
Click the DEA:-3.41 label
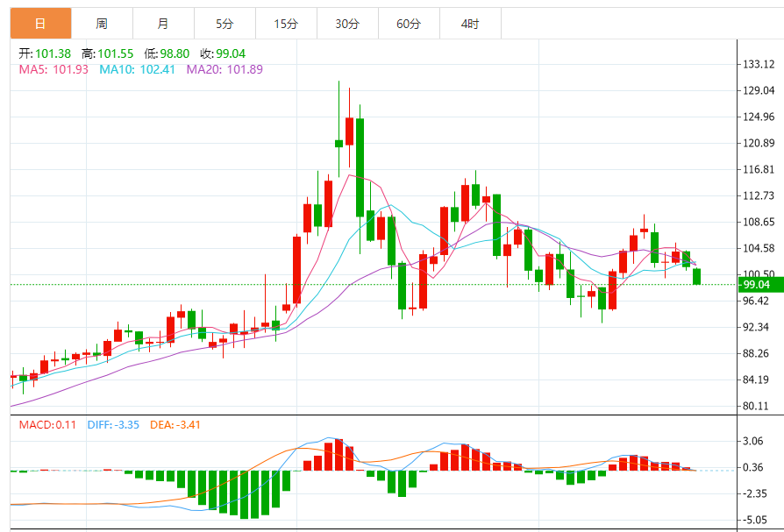coord(175,425)
